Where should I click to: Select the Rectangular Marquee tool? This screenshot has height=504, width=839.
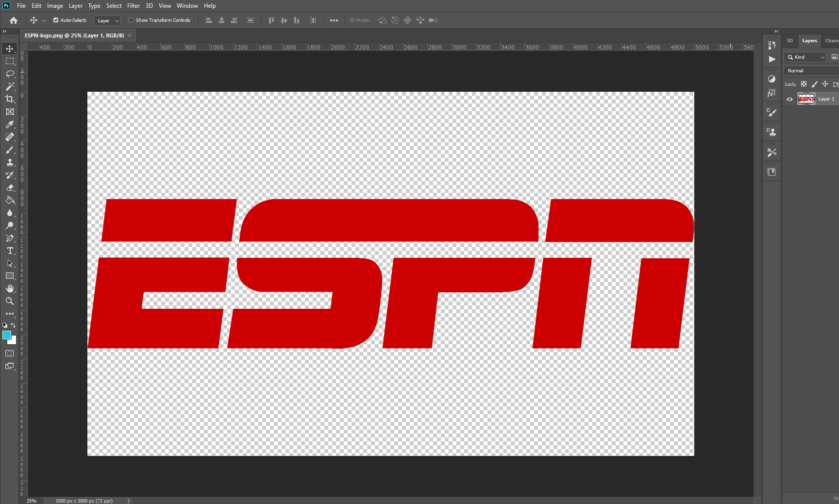[10, 61]
